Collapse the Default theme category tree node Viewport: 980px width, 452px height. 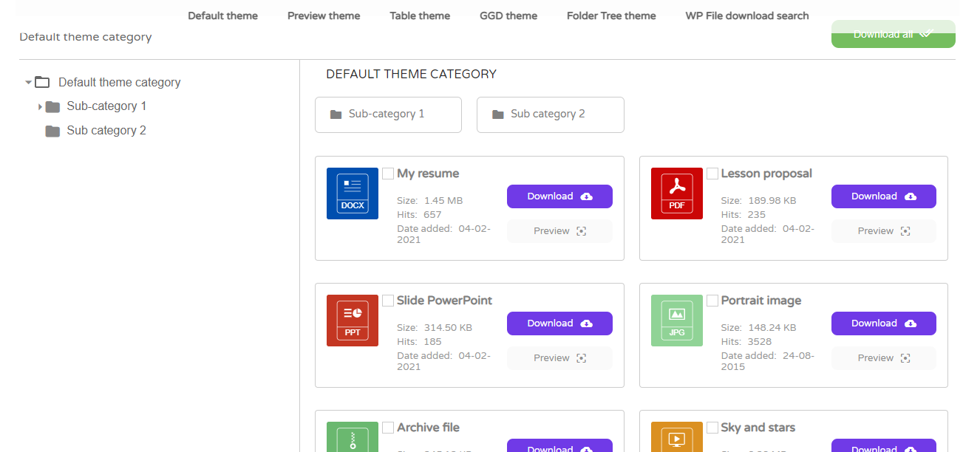click(x=28, y=83)
